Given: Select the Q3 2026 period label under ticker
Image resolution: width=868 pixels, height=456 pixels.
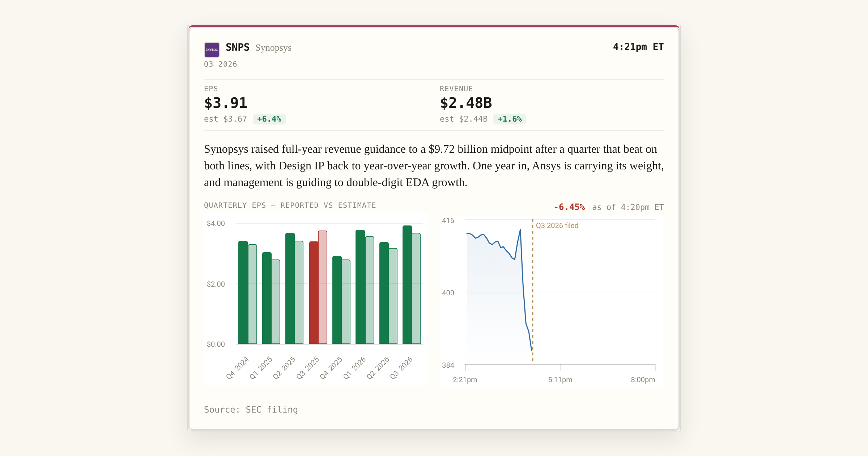Looking at the screenshot, I should [221, 64].
